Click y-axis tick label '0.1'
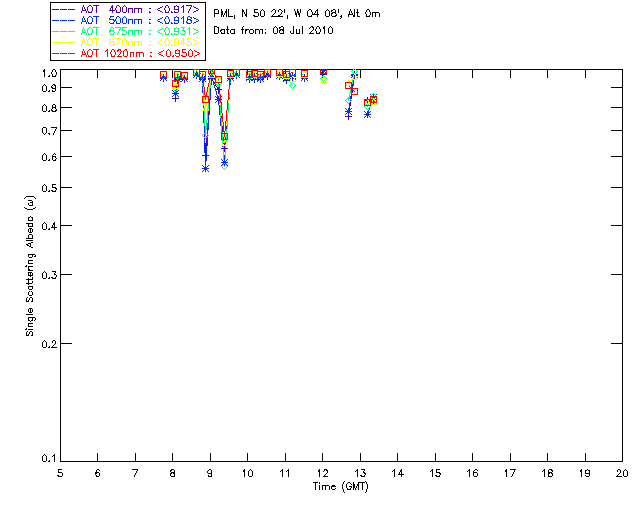This screenshot has width=640, height=512. pyautogui.click(x=49, y=459)
